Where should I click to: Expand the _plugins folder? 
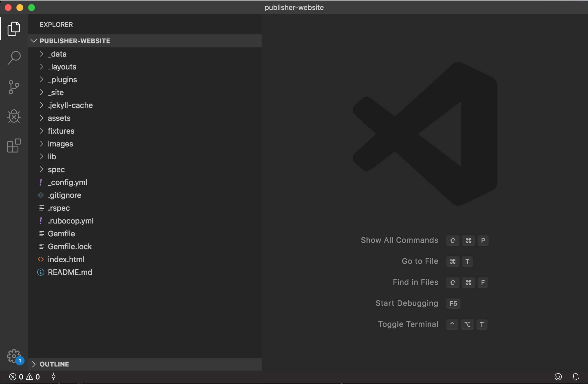(41, 80)
